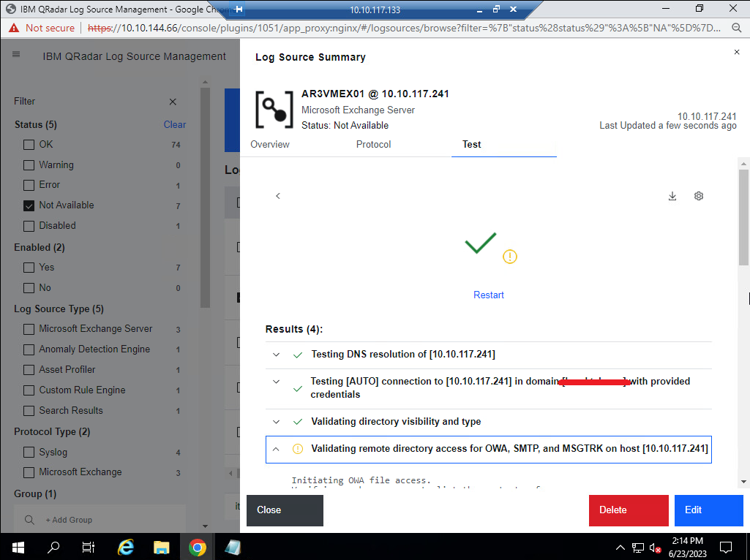Viewport: 750px width, 560px height.
Task: Click the taskbar clock 2:14 PM
Action: point(687,541)
